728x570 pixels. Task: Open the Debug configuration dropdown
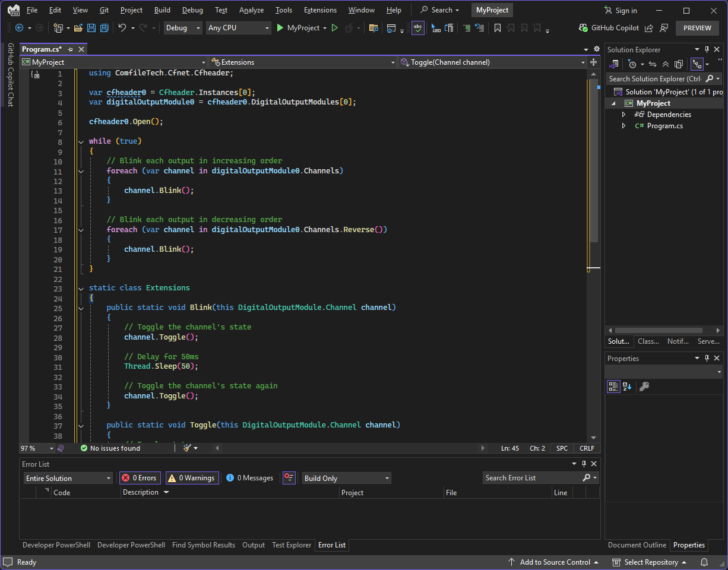coord(183,28)
